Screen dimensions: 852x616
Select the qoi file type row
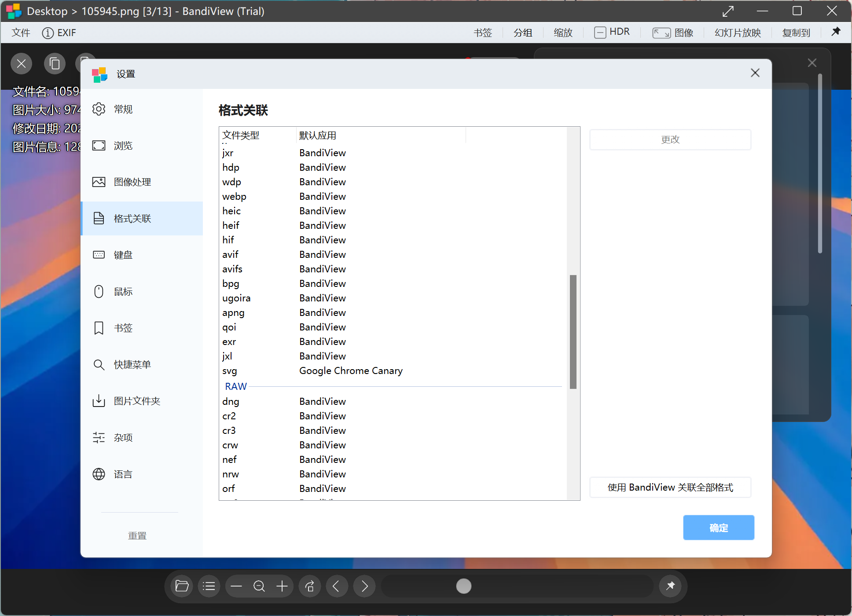[x=393, y=327]
